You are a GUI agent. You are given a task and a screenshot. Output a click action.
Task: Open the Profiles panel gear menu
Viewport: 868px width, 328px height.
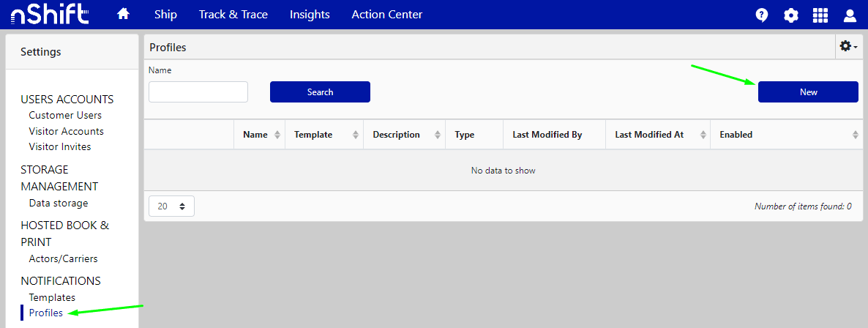(x=848, y=46)
